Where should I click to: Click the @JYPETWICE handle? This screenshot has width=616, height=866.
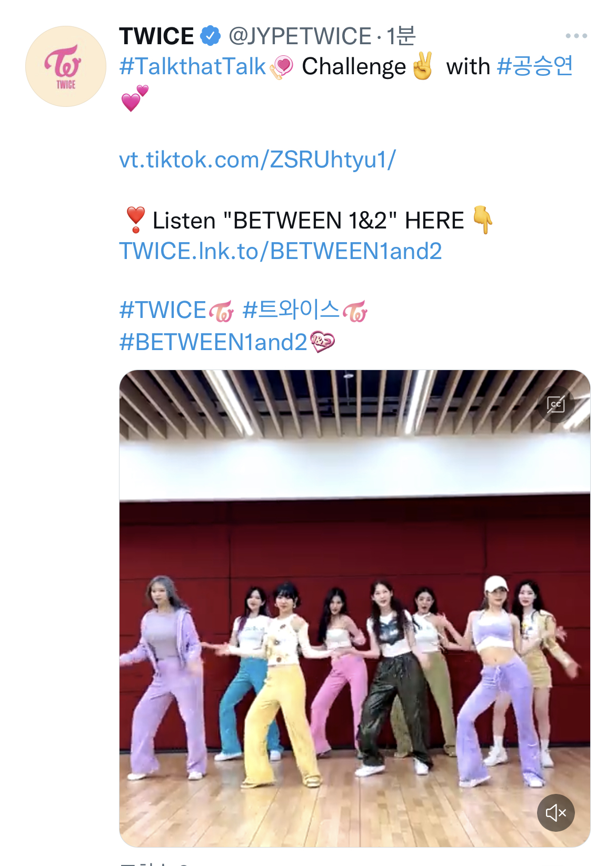coord(300,36)
